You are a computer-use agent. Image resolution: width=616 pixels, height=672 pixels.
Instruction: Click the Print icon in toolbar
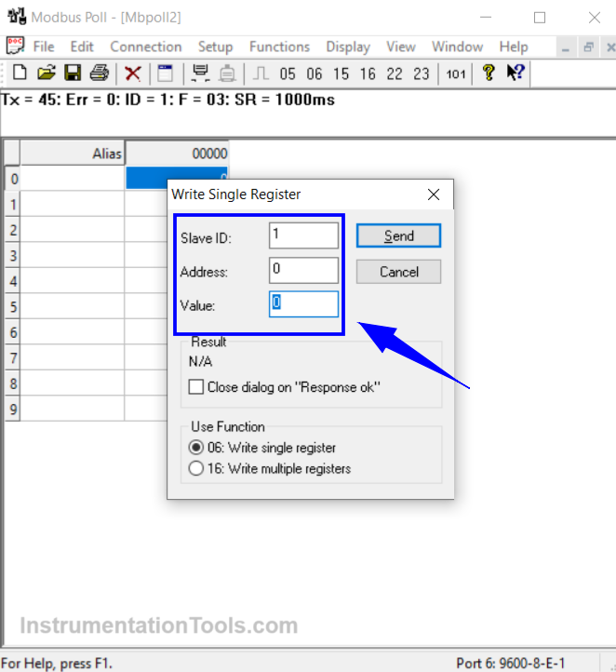[100, 74]
